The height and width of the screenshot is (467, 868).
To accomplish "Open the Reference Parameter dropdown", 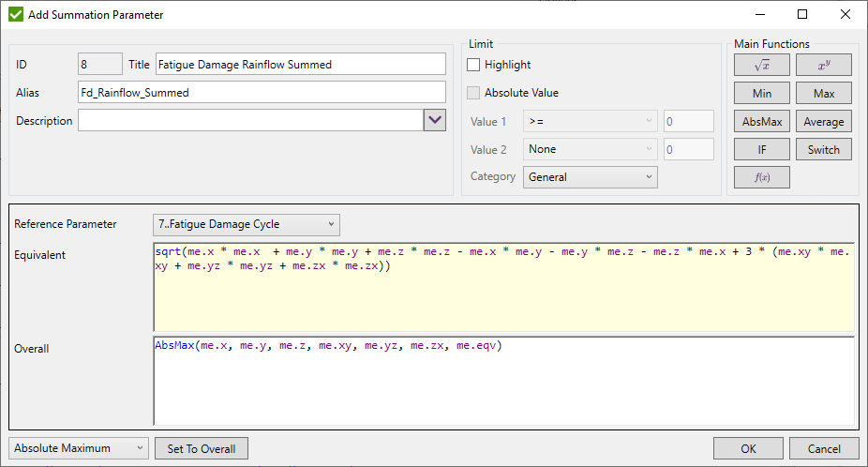I will (x=247, y=224).
